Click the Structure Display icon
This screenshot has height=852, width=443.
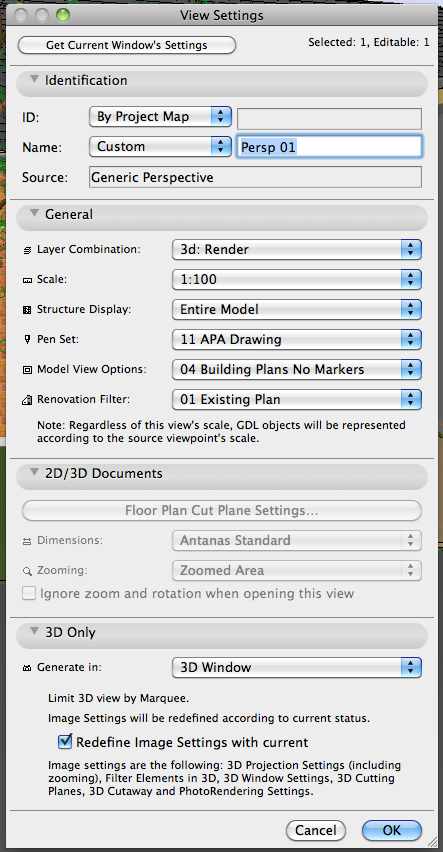[27, 310]
